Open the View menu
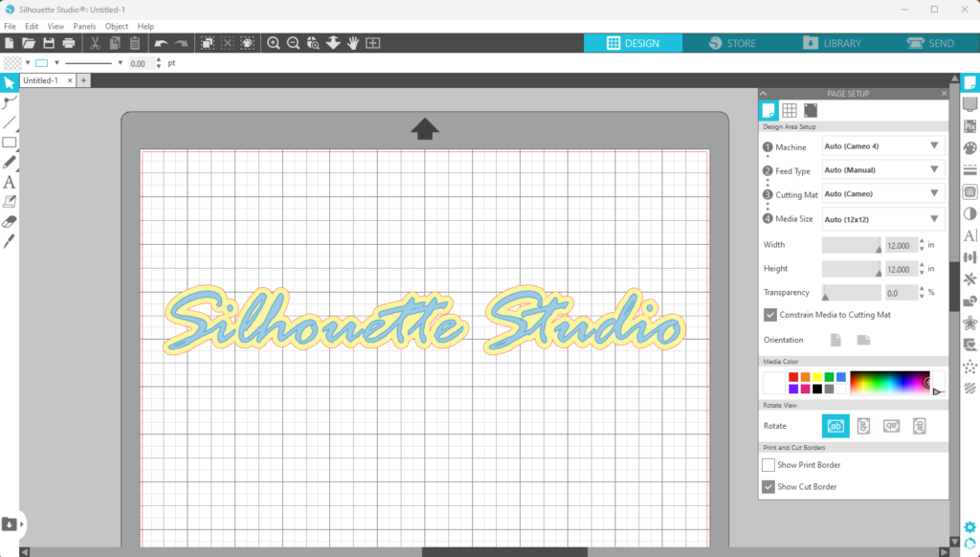The width and height of the screenshot is (980, 557). (56, 26)
